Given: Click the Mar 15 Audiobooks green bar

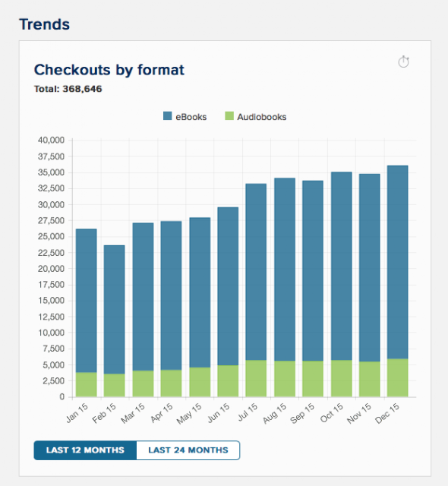Looking at the screenshot, I should (143, 383).
